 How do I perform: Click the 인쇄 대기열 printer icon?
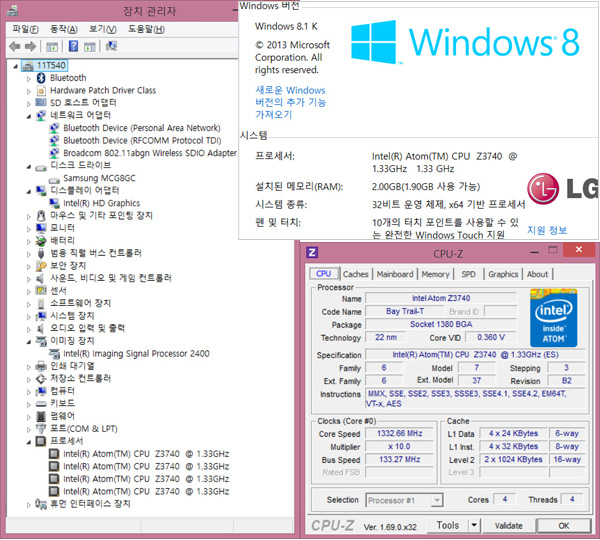pyautogui.click(x=41, y=366)
